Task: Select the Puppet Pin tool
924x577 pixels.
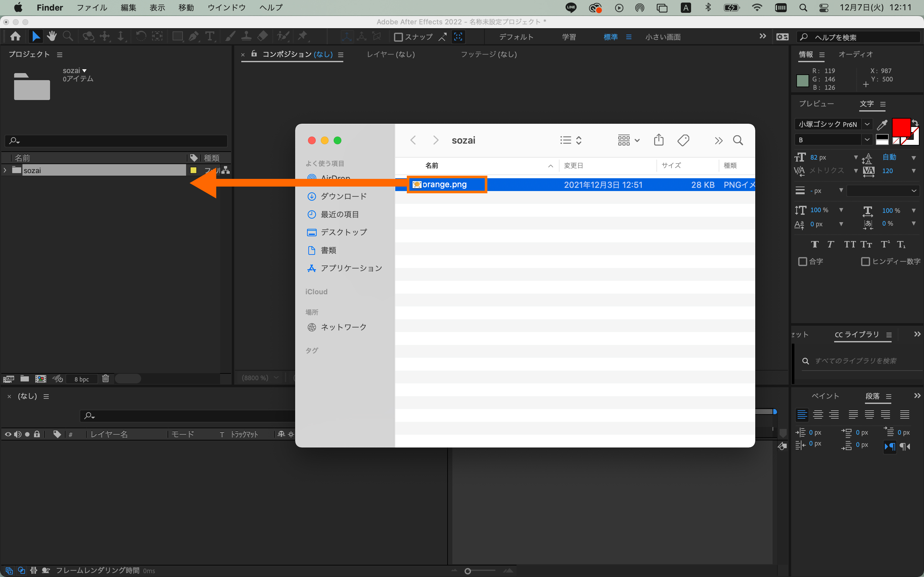Action: point(303,37)
